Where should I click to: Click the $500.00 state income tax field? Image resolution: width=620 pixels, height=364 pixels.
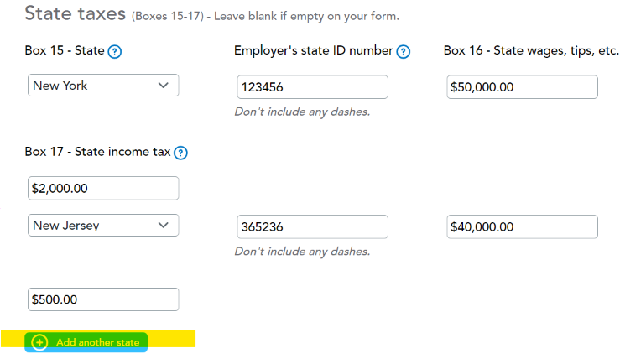click(x=103, y=299)
